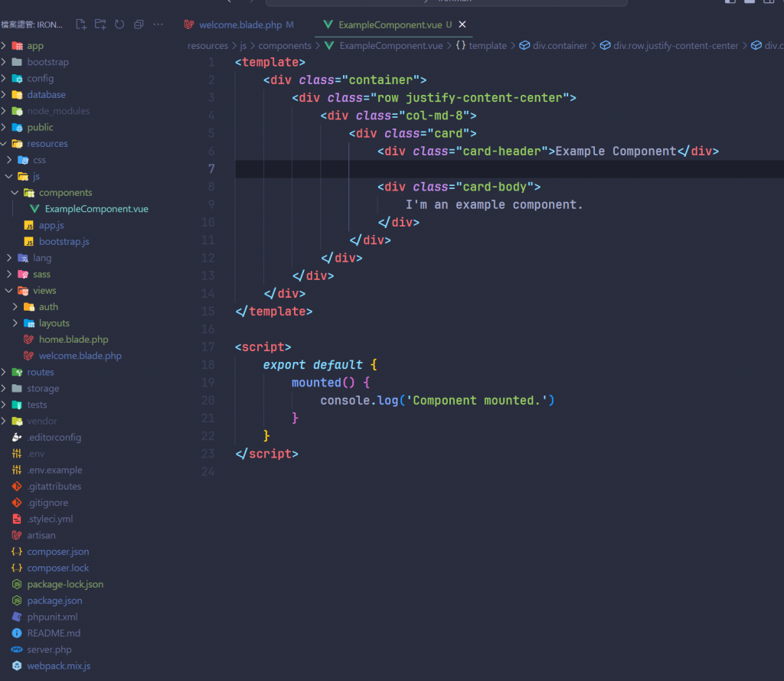Open package.json file
The width and height of the screenshot is (784, 681).
tap(54, 601)
